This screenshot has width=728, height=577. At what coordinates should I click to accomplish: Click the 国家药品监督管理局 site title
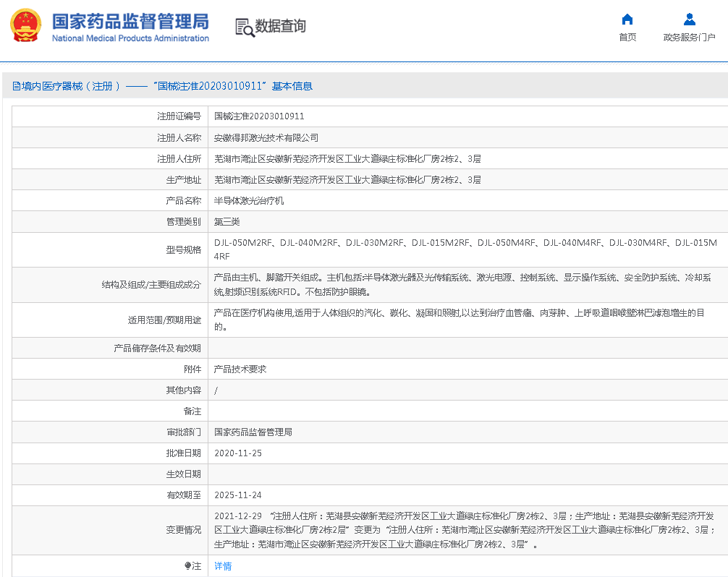130,20
